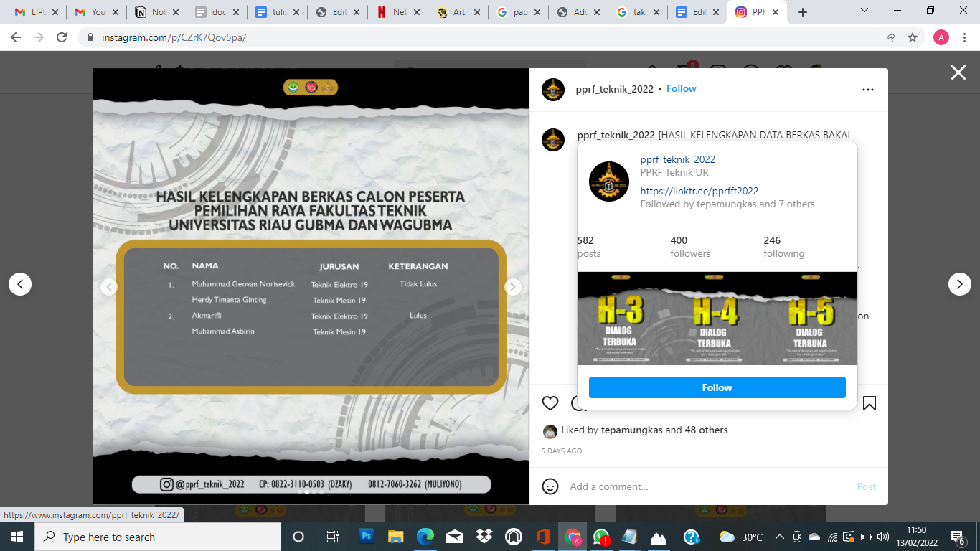Close the post overlay with the X
Image resolution: width=980 pixels, height=551 pixels.
[958, 72]
